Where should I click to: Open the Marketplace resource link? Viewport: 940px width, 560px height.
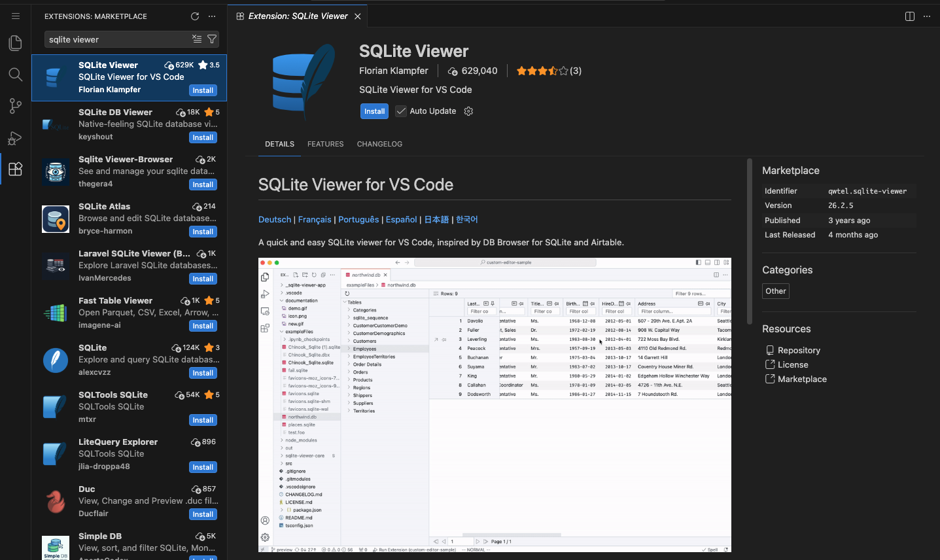pos(802,379)
